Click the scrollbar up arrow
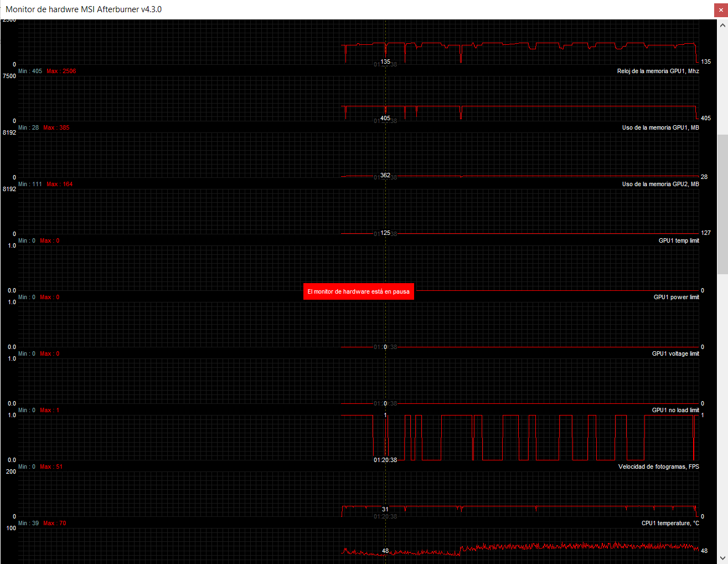Viewport: 728px width, 564px height. tap(722, 25)
